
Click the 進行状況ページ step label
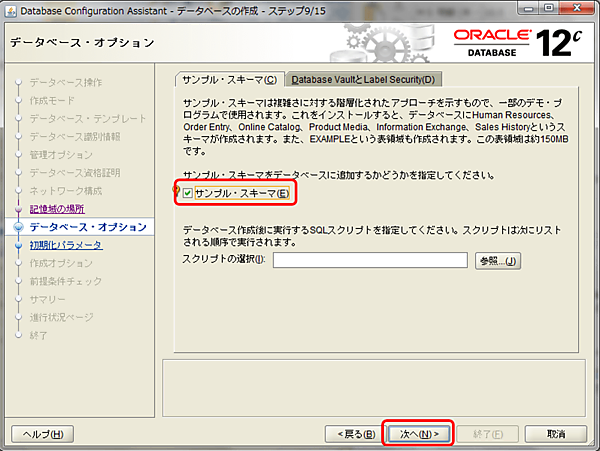coord(61,317)
